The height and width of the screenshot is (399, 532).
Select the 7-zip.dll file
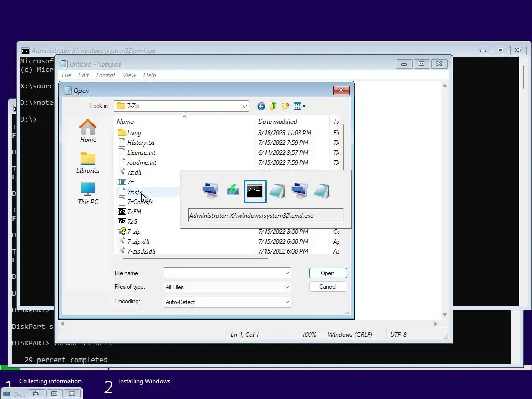tap(135, 242)
